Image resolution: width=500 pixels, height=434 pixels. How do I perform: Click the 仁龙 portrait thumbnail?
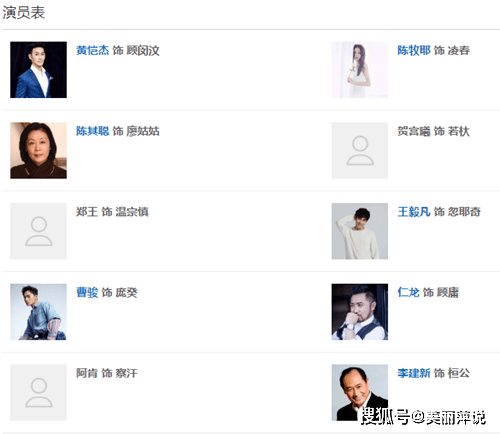pyautogui.click(x=360, y=312)
